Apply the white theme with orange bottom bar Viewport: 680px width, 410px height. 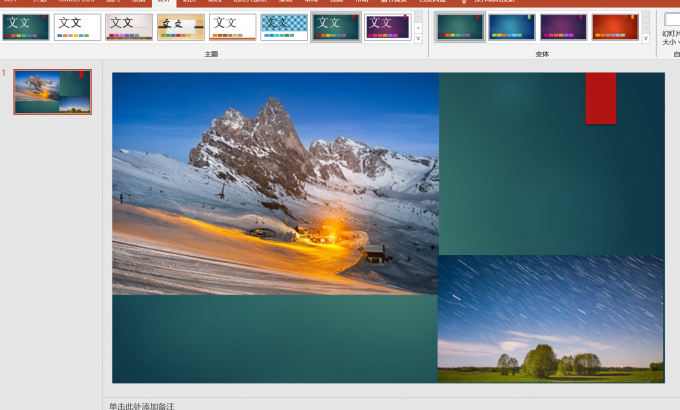click(x=232, y=27)
